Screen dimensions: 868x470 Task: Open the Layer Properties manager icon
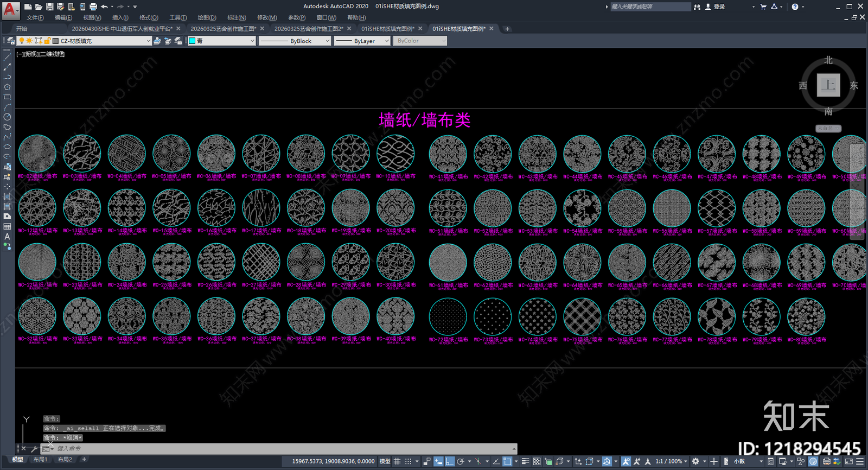click(10, 41)
